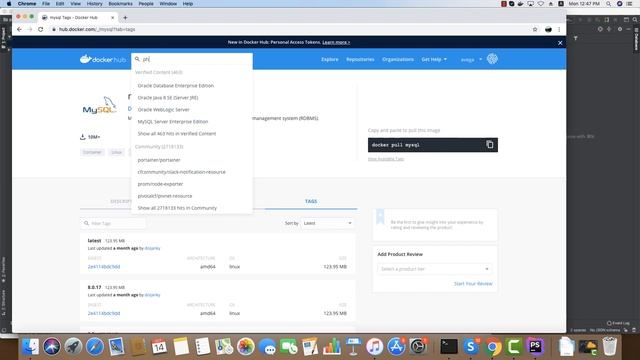Select Oracle WebLogic Server suggestion
Screen dimensions: 640x360
pos(163,109)
